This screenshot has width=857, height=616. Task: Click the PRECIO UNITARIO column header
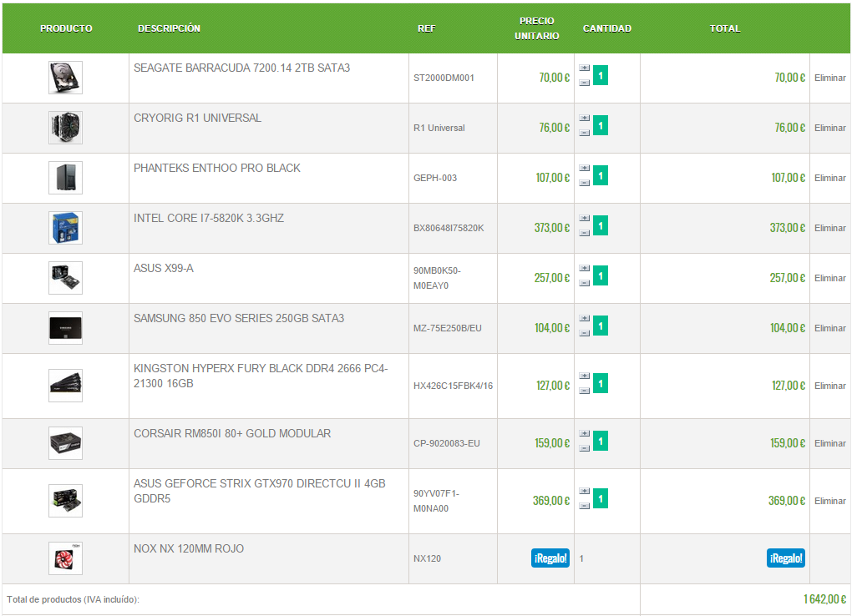click(x=537, y=28)
